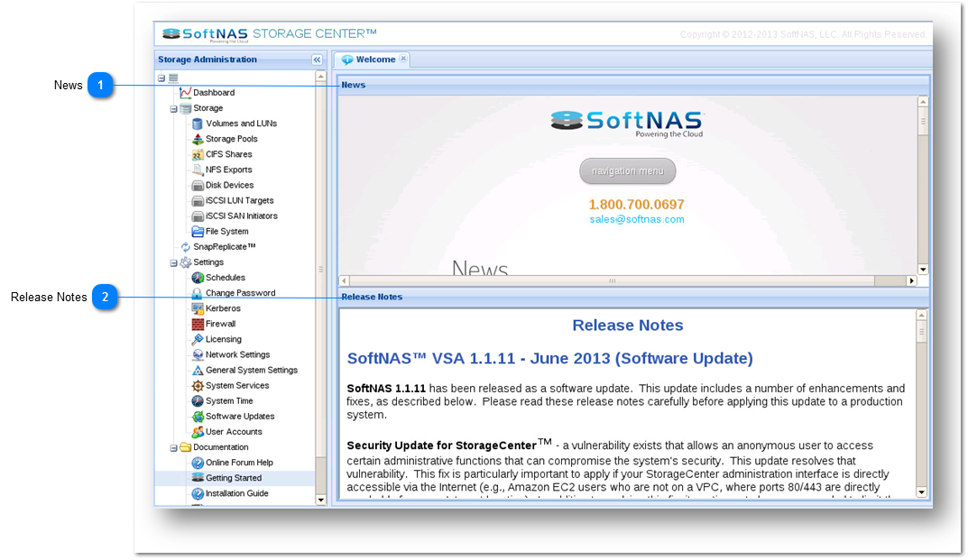This screenshot has width=968, height=560.
Task: Click the News panel horizontal scrollbar
Action: (x=612, y=280)
